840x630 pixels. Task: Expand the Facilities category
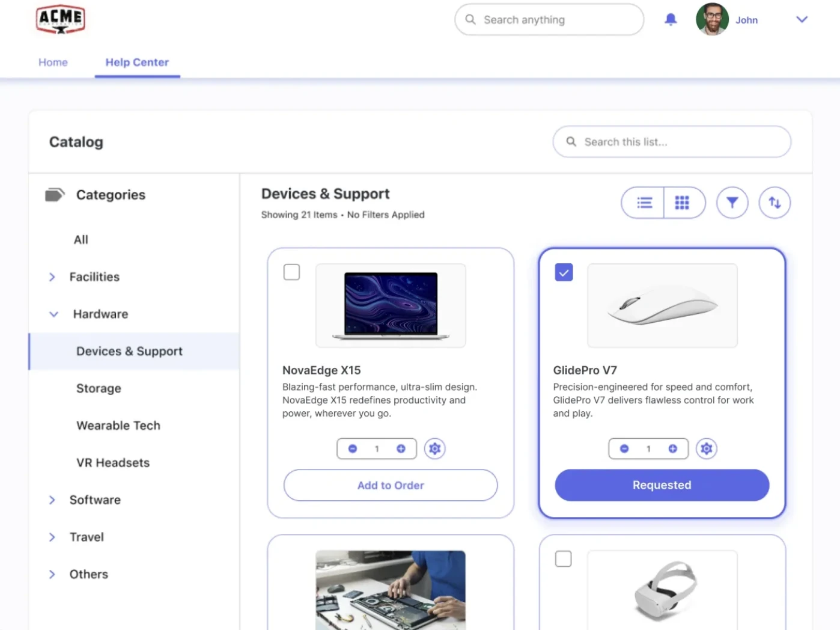(x=52, y=277)
